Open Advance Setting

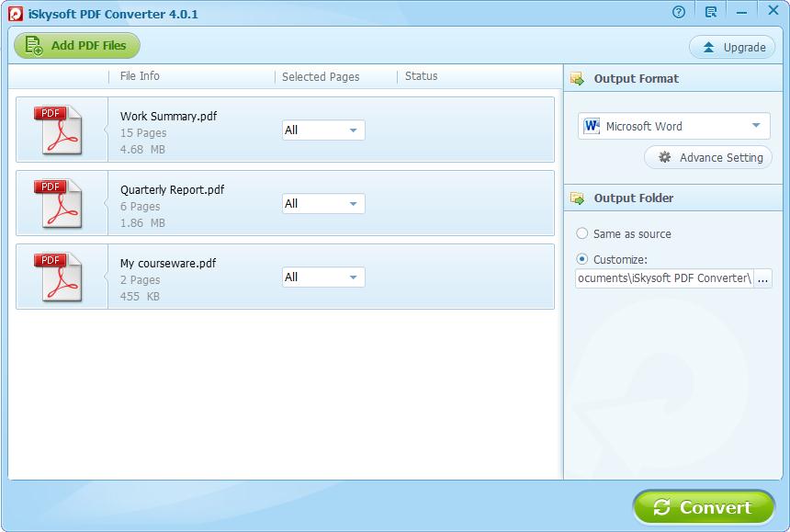[708, 158]
